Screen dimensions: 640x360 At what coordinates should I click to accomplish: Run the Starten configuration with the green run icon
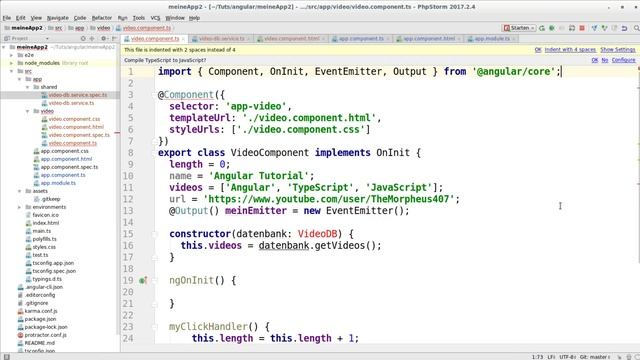click(x=542, y=28)
